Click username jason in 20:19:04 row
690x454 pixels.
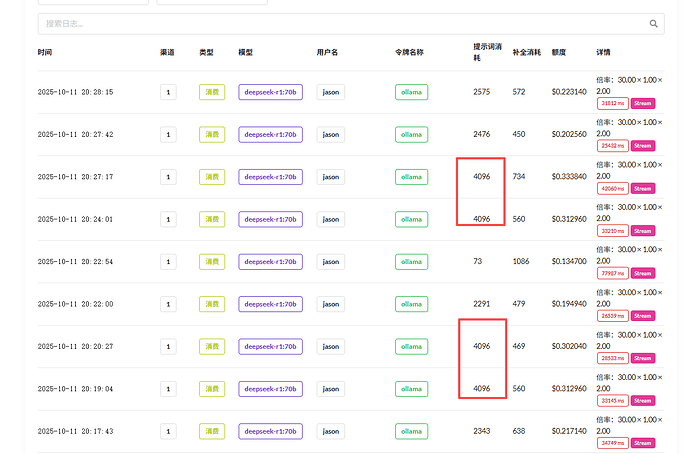pos(331,388)
